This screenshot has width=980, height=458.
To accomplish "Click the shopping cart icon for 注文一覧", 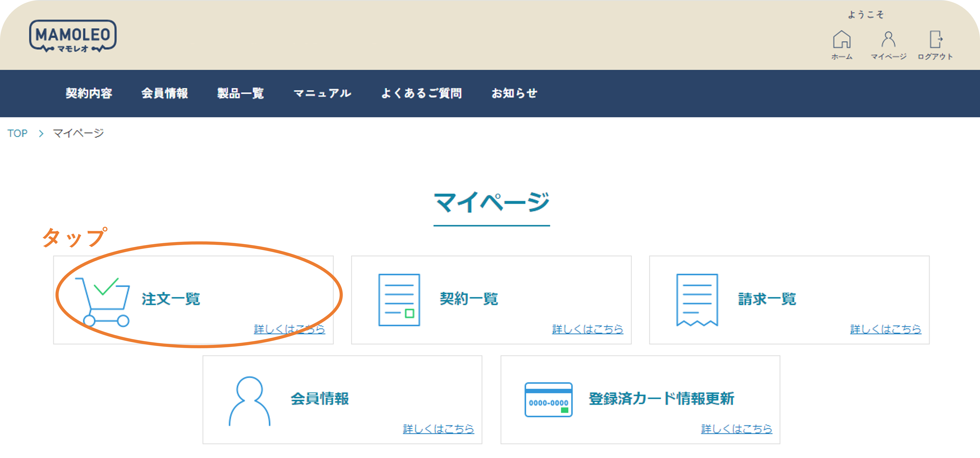I will coord(103,302).
